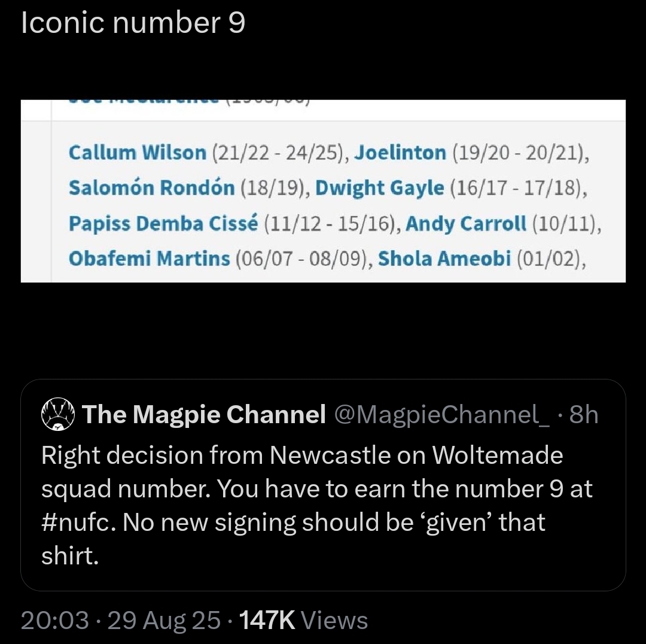This screenshot has width=646, height=644.
Task: Open Papiss Demba Cissé link
Action: pyautogui.click(x=163, y=223)
